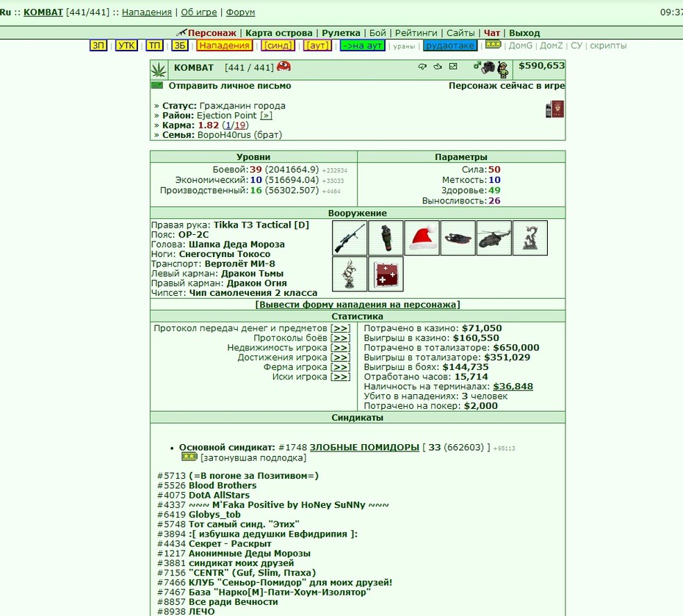Open [>>] for Протокол передач денег и предметов
The image size is (683, 616).
click(341, 328)
